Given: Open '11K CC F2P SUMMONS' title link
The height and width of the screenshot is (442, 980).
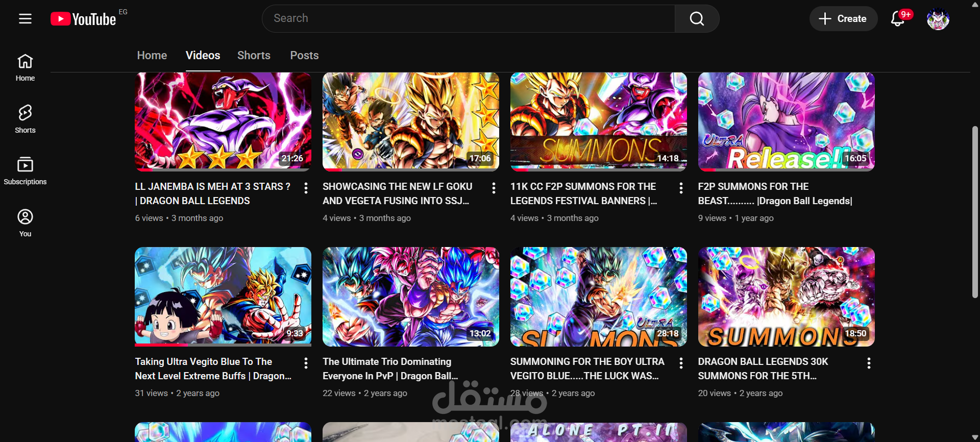Looking at the screenshot, I should (584, 194).
